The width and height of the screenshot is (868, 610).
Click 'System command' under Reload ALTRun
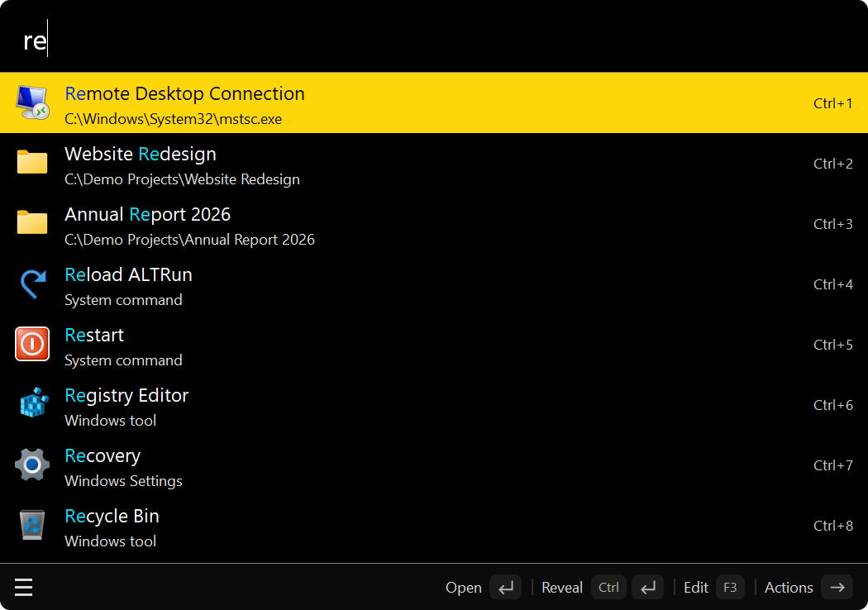click(123, 300)
